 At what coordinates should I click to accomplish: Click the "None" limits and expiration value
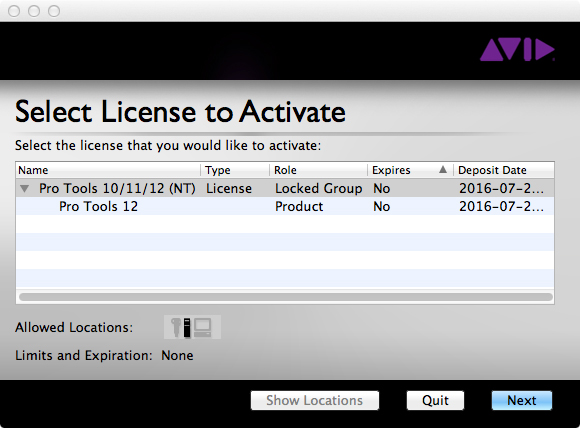pos(177,355)
